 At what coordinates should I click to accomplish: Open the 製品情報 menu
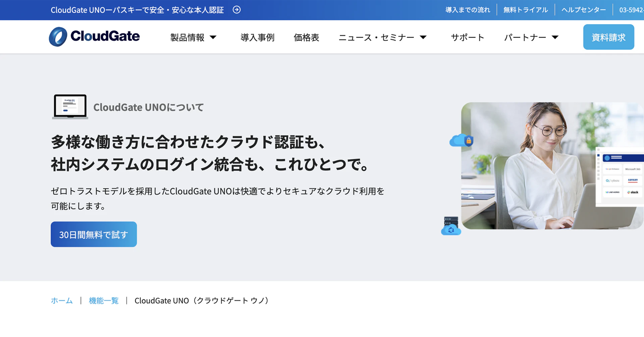187,37
